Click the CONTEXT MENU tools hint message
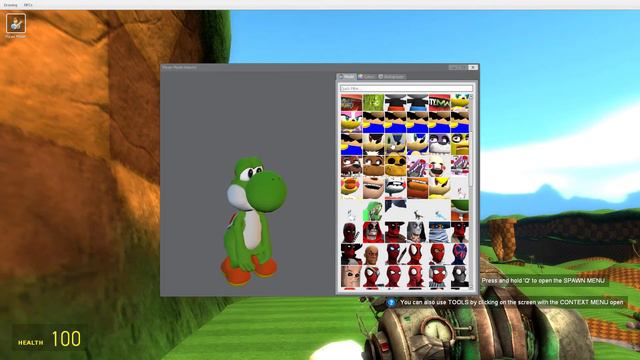The image size is (640, 360). click(x=511, y=302)
